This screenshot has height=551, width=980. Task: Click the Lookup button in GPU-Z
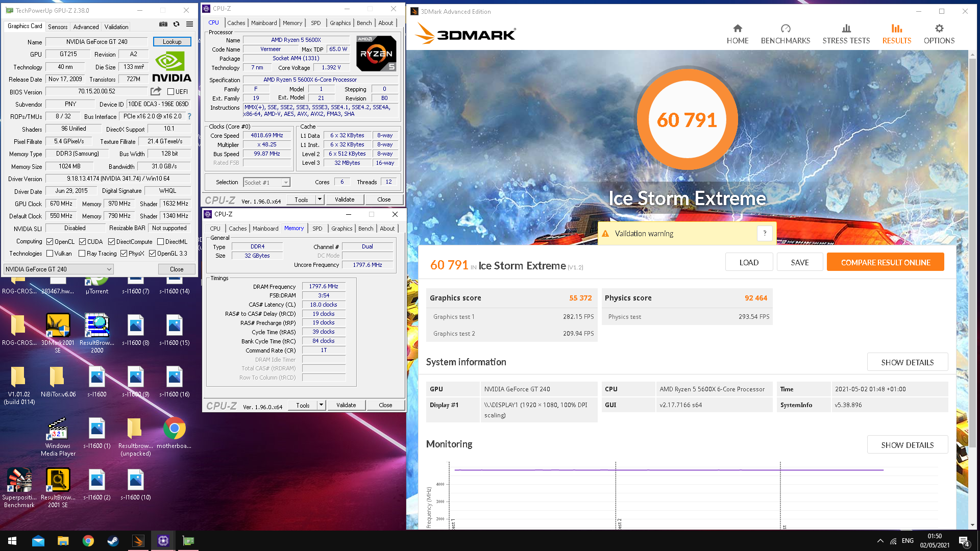(x=172, y=42)
